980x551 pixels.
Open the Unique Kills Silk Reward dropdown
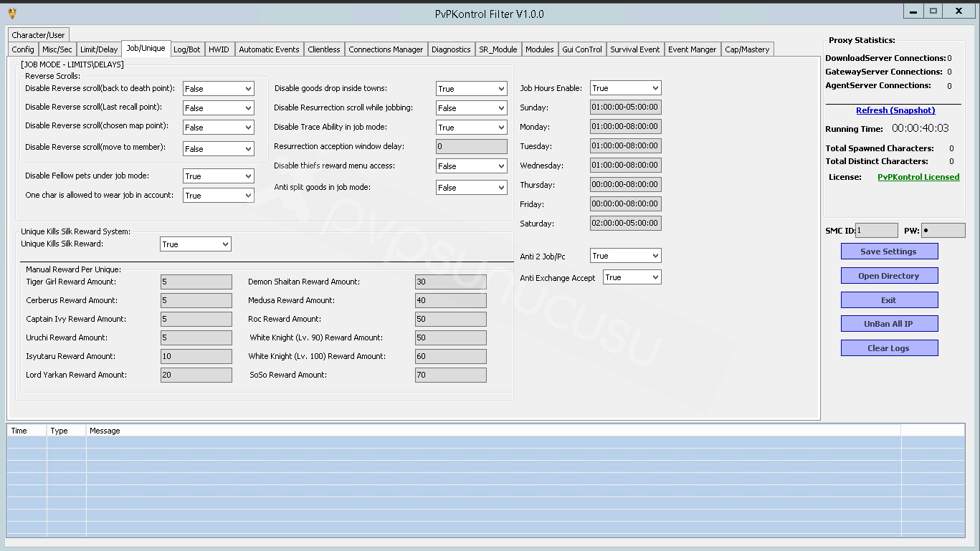click(x=196, y=244)
